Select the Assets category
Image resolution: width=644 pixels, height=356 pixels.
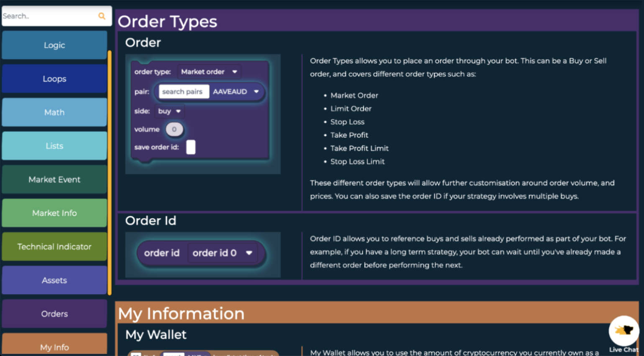(x=54, y=280)
